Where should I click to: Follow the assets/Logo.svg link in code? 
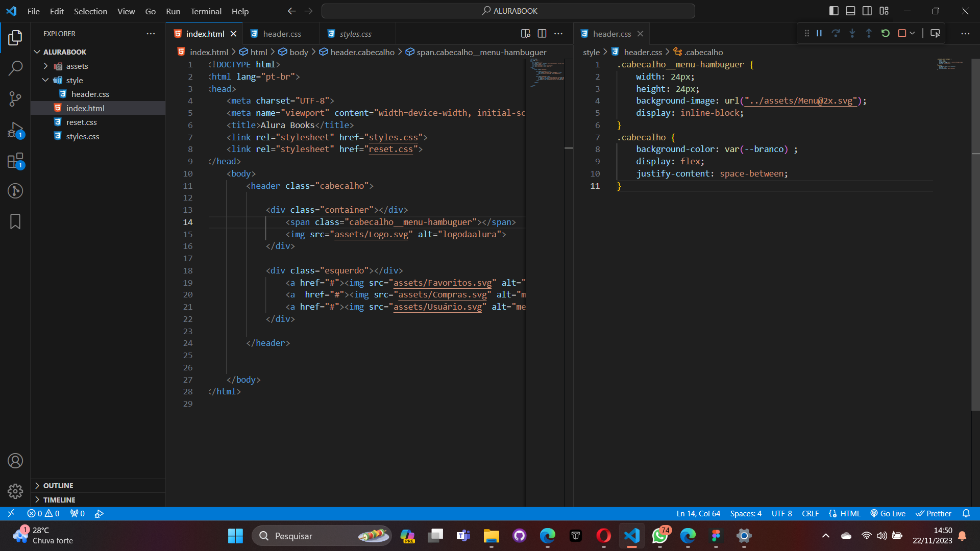pyautogui.click(x=371, y=234)
